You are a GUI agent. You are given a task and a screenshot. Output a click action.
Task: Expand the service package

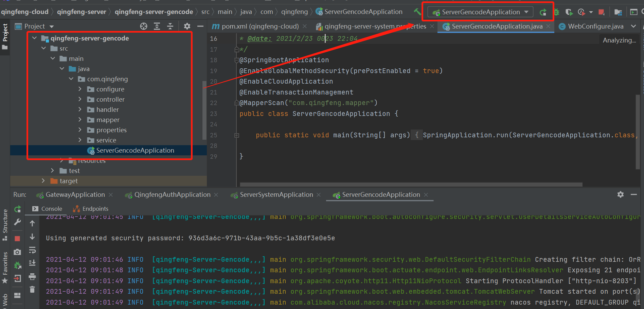[x=80, y=140]
